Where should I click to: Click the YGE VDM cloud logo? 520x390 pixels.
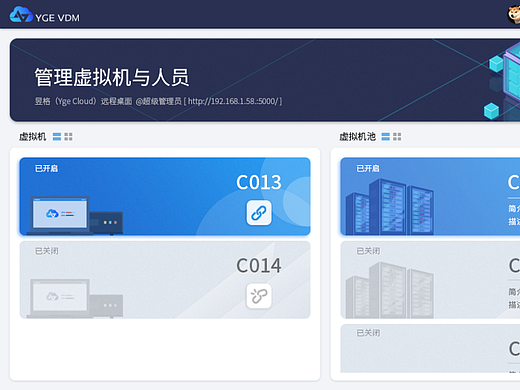coord(21,14)
